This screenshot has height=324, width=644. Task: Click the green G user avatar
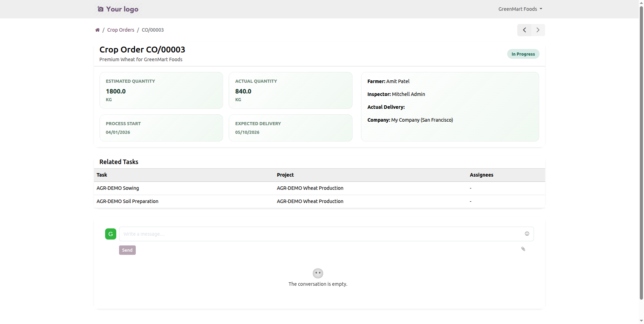coord(111,234)
